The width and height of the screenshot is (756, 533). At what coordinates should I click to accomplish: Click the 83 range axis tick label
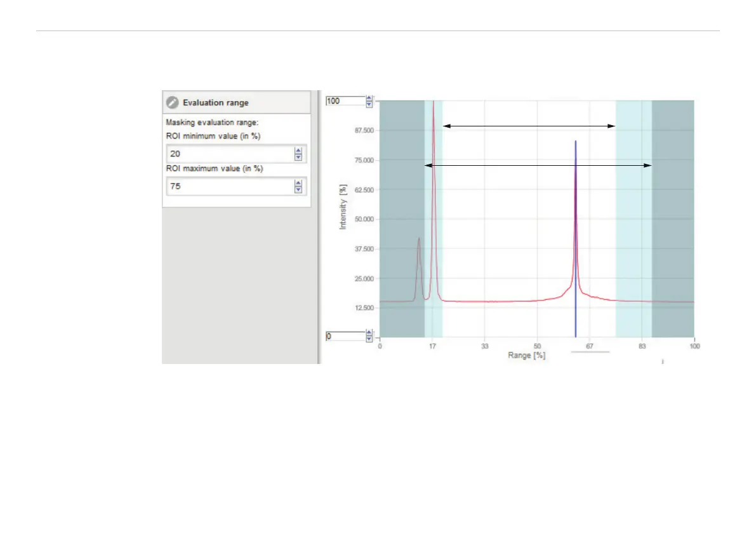642,346
